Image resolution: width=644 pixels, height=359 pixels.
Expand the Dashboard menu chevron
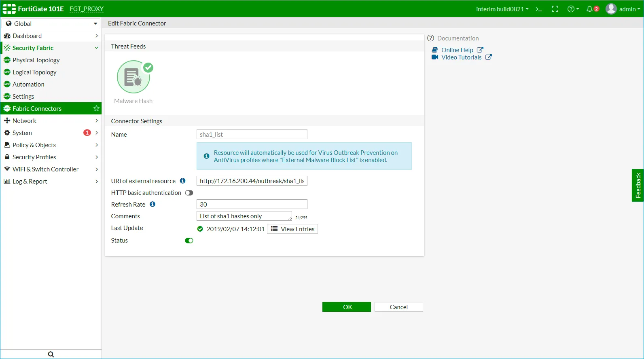(97, 36)
